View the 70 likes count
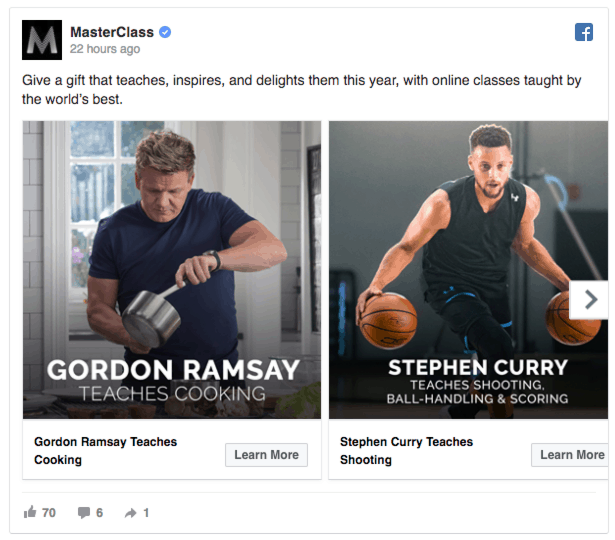615x540 pixels. pos(49,513)
